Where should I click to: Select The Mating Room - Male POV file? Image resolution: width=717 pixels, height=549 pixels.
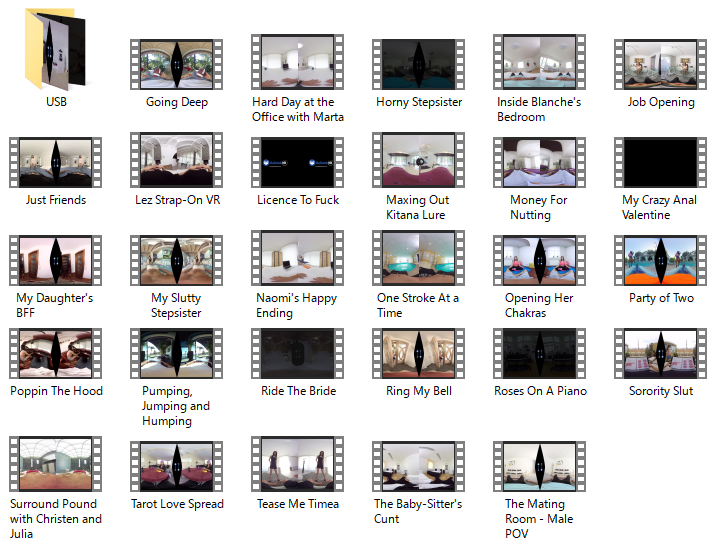[x=540, y=464]
